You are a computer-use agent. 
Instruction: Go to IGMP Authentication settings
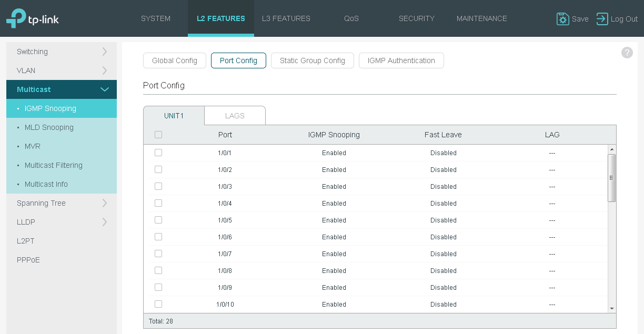401,60
